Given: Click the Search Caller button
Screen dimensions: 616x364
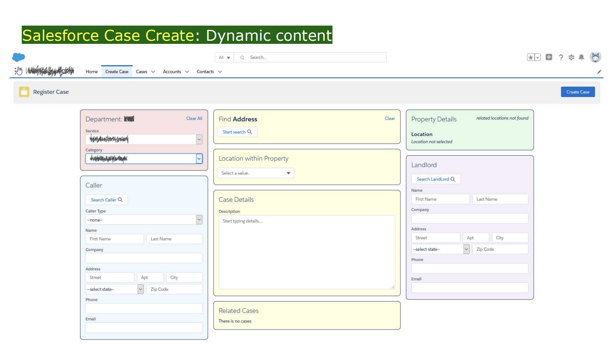Looking at the screenshot, I should tap(106, 200).
